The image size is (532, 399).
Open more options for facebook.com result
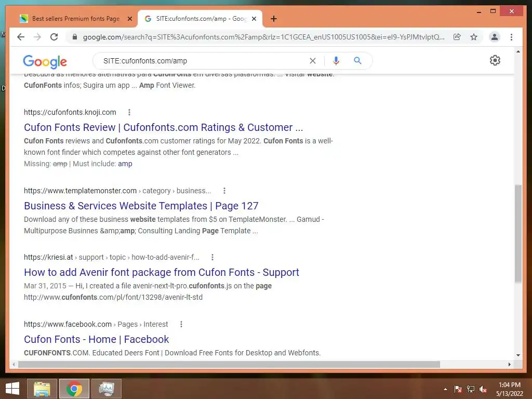(181, 324)
